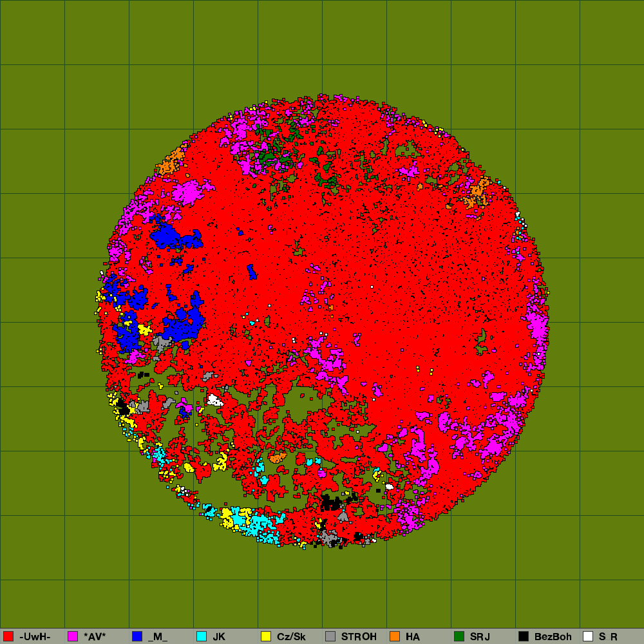
Task: Click the blue _M_ legend swatch
Action: (137, 636)
